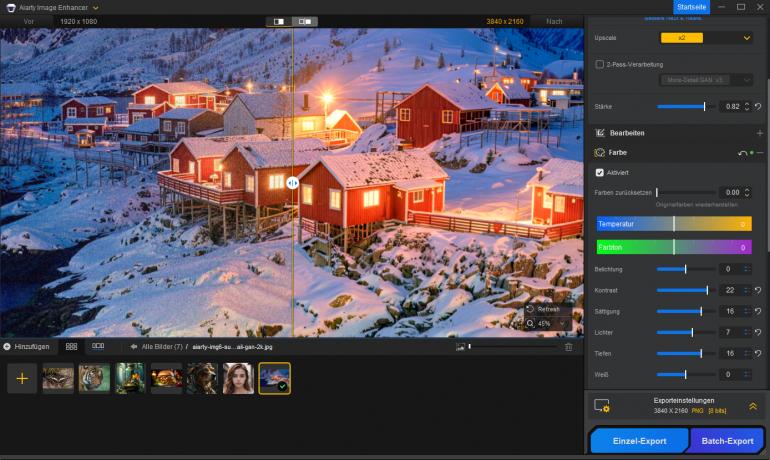Switch to split compare view mode
Screen dimensions: 770x460
pyautogui.click(x=279, y=22)
